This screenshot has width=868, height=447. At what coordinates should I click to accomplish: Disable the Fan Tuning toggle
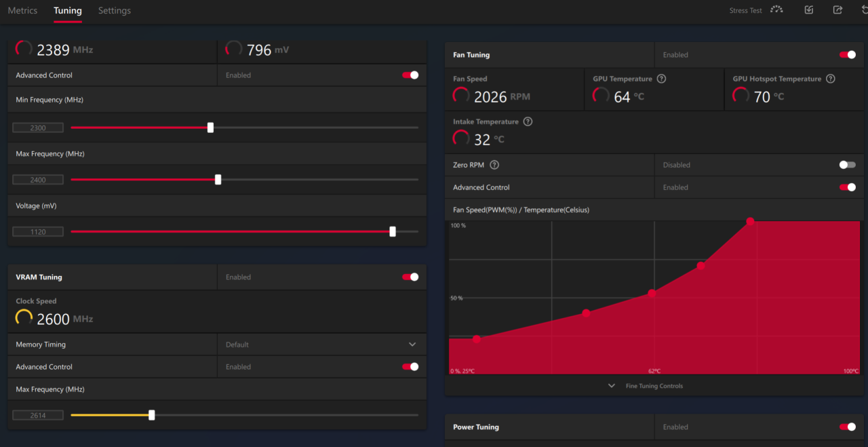click(x=847, y=55)
